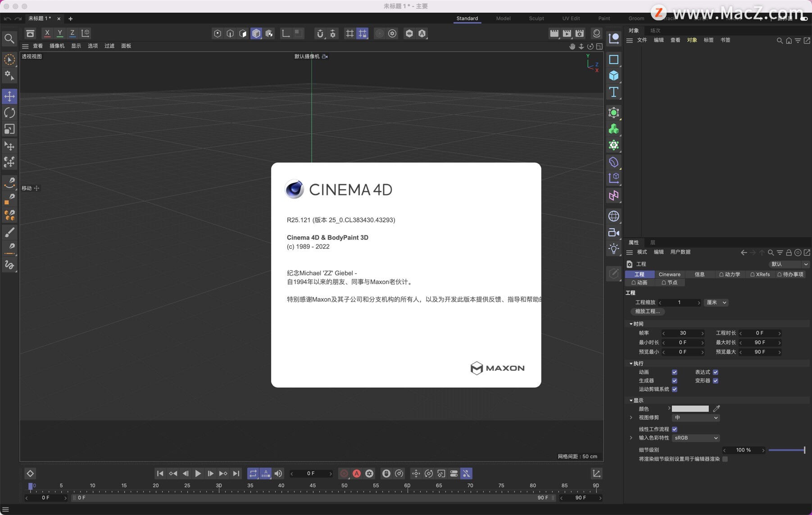Collapse the 执行 section
This screenshot has width=812, height=515.
(x=631, y=364)
